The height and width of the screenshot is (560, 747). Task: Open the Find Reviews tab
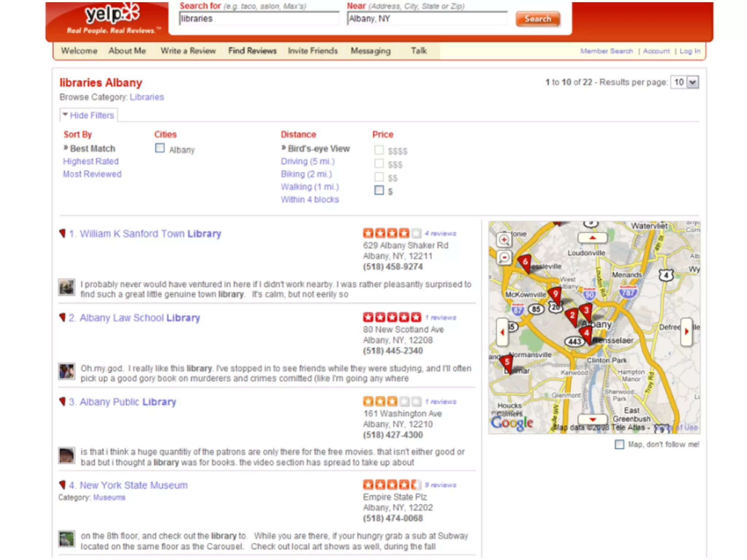point(252,51)
